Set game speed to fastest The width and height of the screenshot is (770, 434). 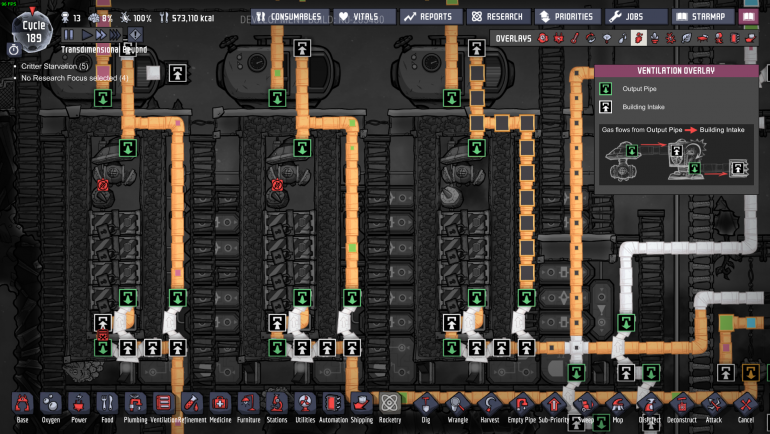pos(115,34)
